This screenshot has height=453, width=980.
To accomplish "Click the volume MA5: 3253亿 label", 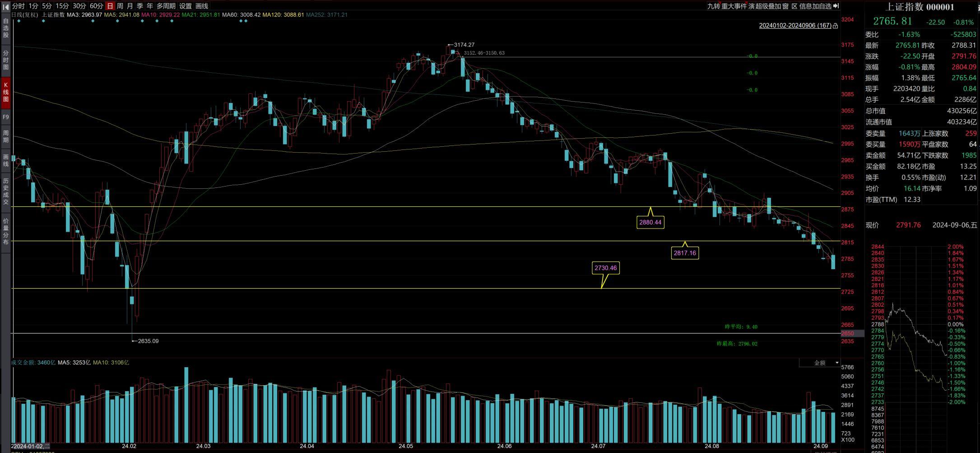I will (x=74, y=363).
